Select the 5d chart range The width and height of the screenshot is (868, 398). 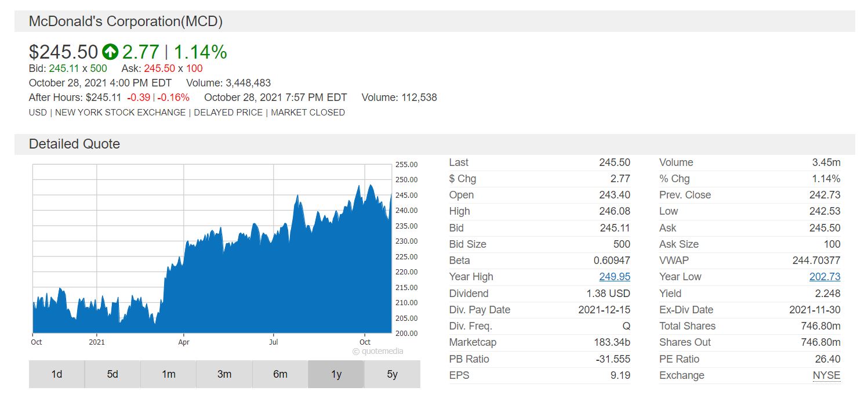112,374
